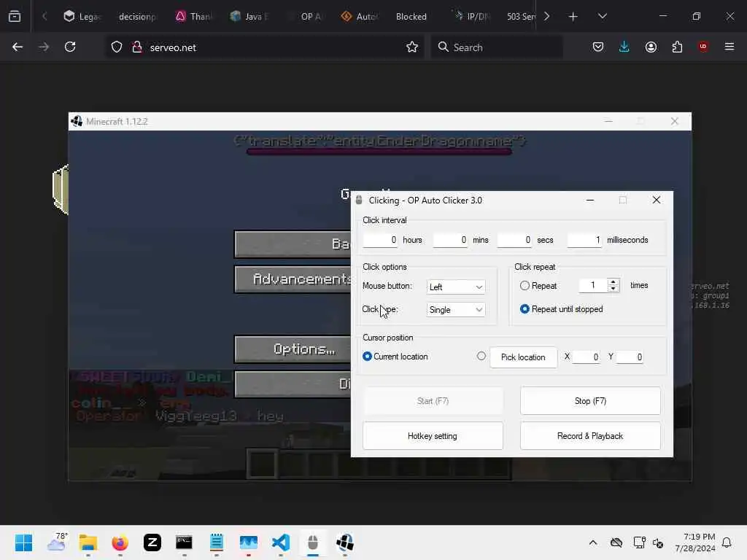This screenshot has height=560, width=747.
Task: Select Current location cursor position
Action: point(367,356)
